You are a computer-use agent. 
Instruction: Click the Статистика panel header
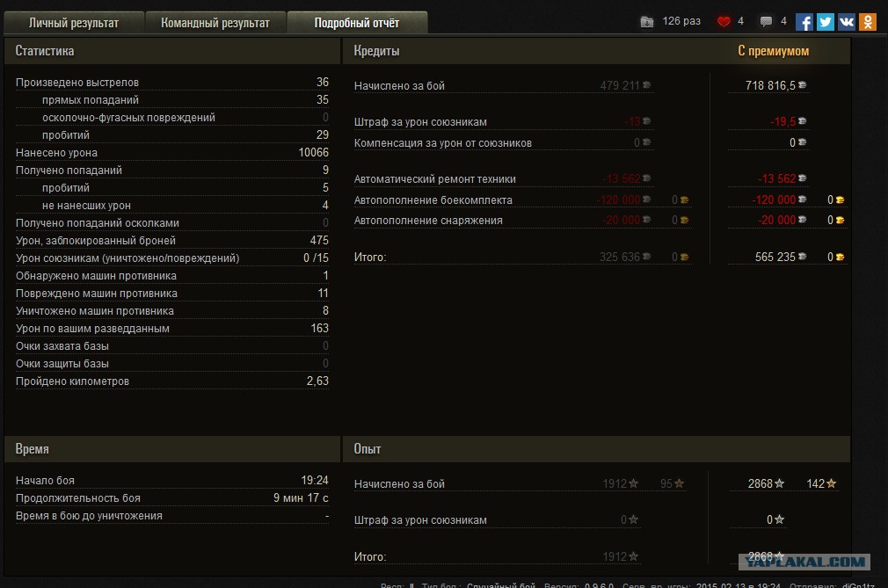45,51
